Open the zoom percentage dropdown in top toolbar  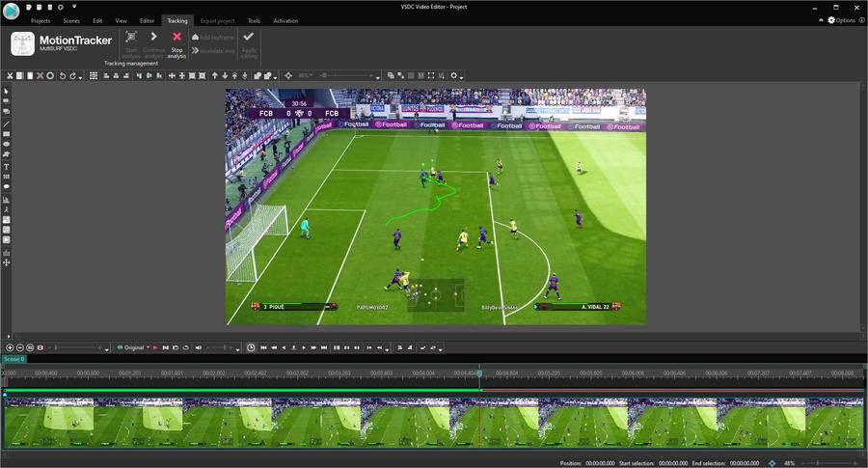305,76
